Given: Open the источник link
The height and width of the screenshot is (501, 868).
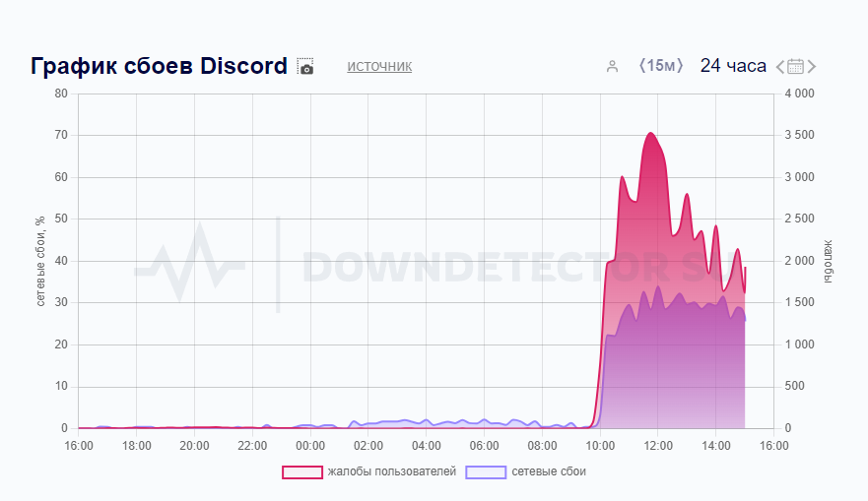Looking at the screenshot, I should point(379,66).
